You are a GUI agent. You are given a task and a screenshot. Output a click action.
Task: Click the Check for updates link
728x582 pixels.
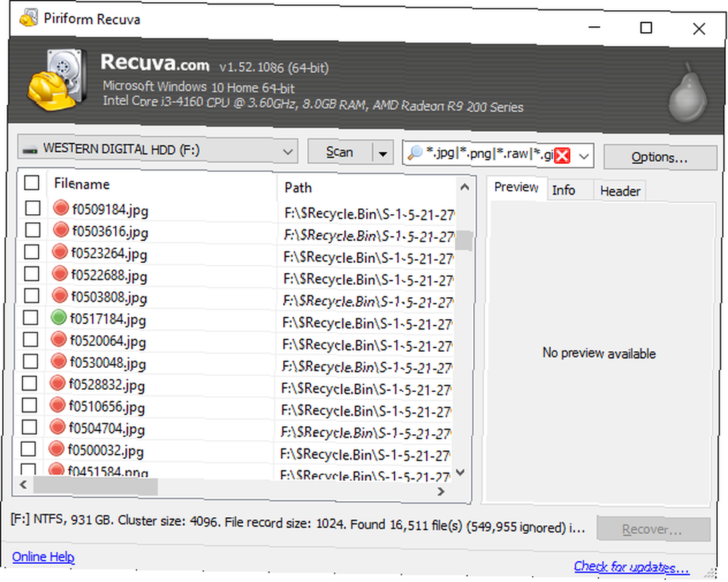(631, 567)
